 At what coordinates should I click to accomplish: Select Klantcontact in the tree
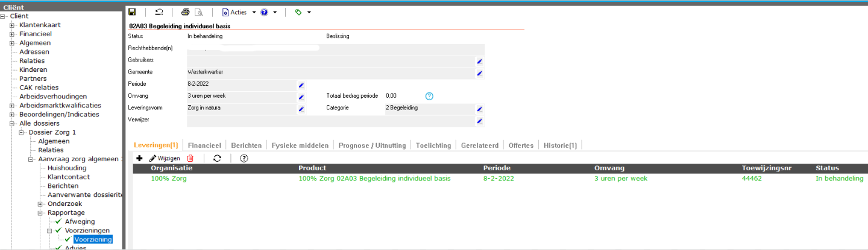click(x=69, y=177)
